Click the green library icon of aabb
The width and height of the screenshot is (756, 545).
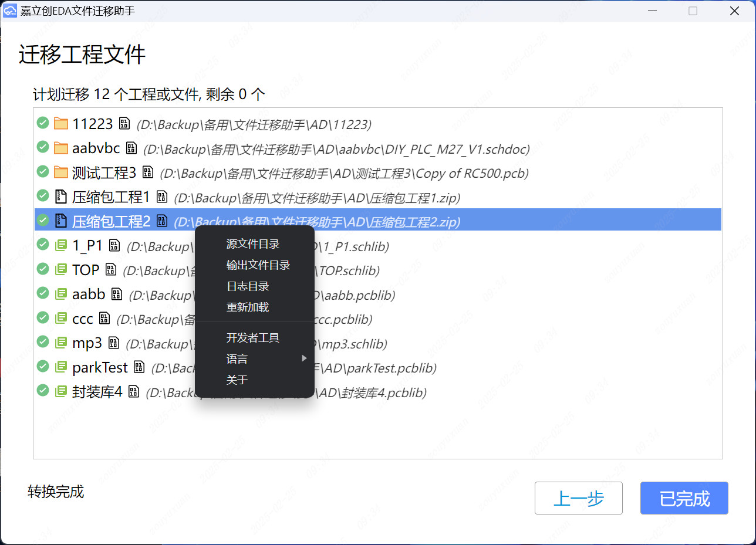61,294
